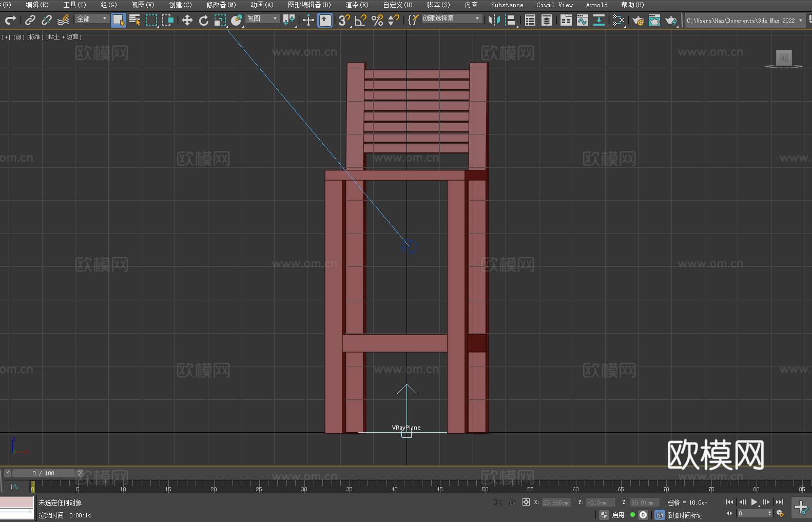
Task: Open the 修改器(M) menu
Action: tap(221, 5)
